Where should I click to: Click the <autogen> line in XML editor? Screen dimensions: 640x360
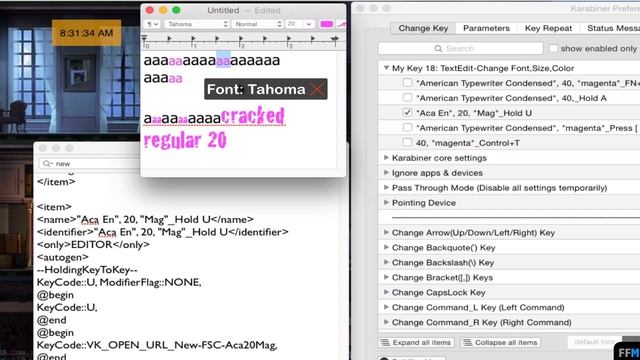pyautogui.click(x=62, y=257)
